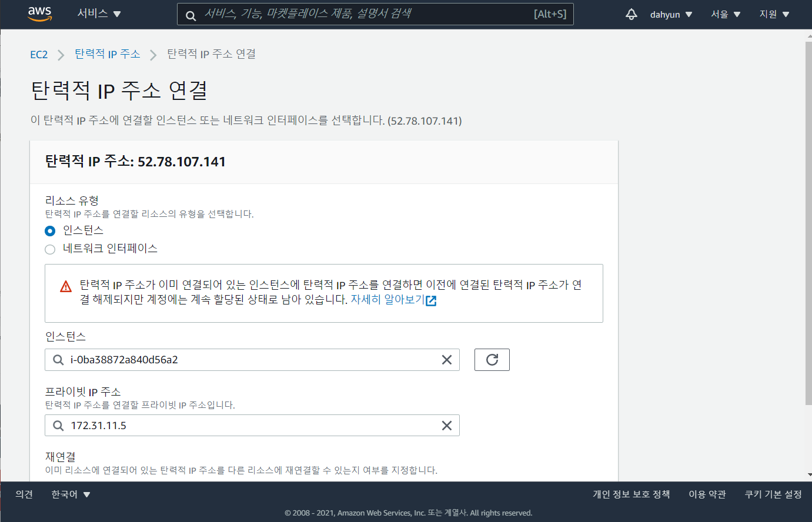812x522 pixels.
Task: Open the 지원 support menu
Action: (774, 14)
